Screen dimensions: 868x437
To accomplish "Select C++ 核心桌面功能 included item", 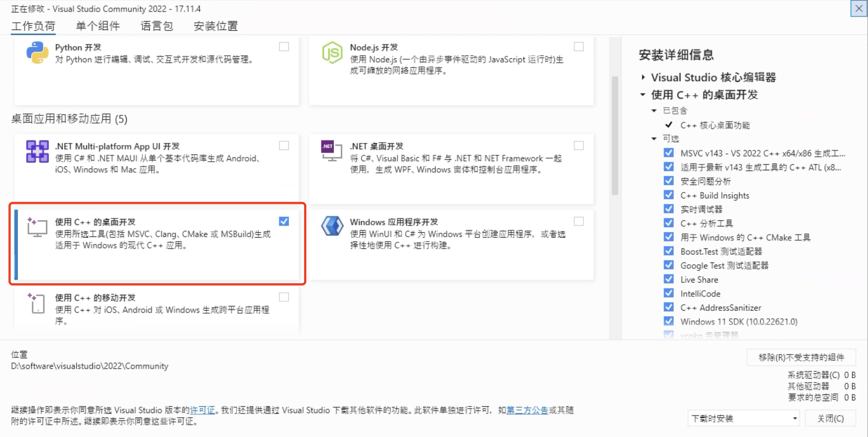I will (x=715, y=125).
